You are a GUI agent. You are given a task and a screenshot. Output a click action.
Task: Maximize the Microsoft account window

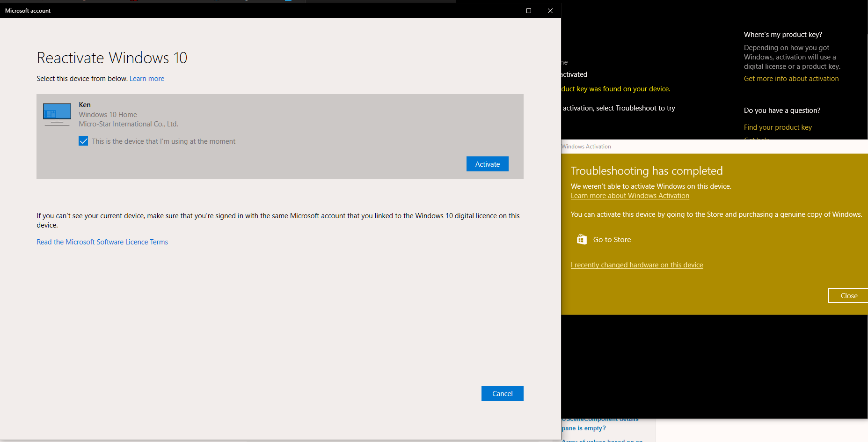(x=529, y=11)
